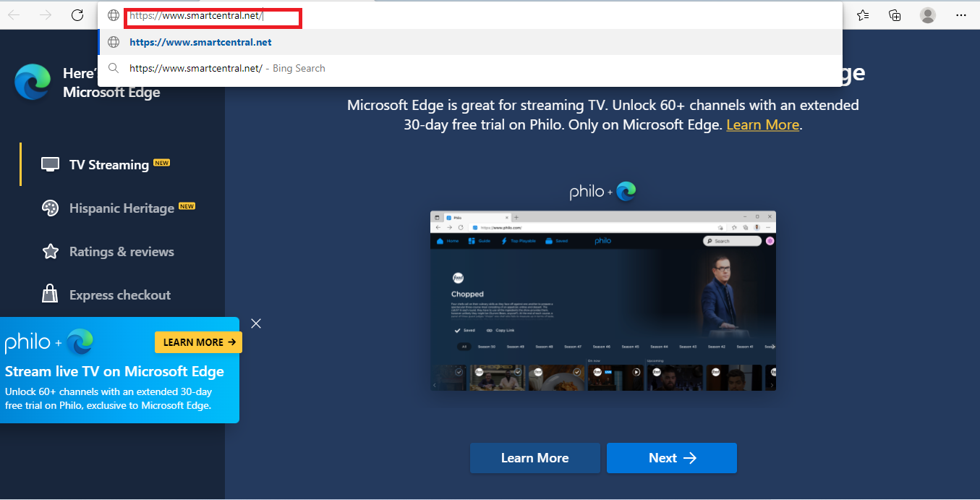The image size is (980, 500).
Task: Select the Bing Search suggestion for smartcentral.net
Action: pos(470,68)
